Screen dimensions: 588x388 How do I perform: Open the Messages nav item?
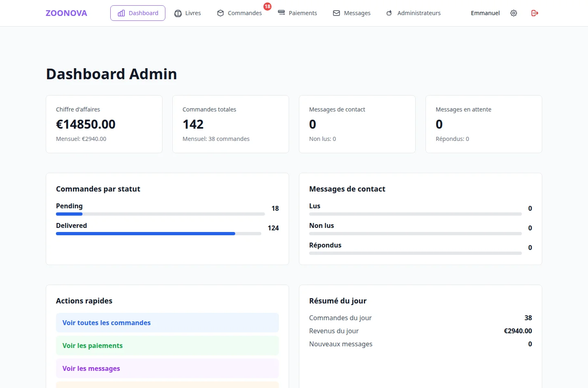pos(352,13)
